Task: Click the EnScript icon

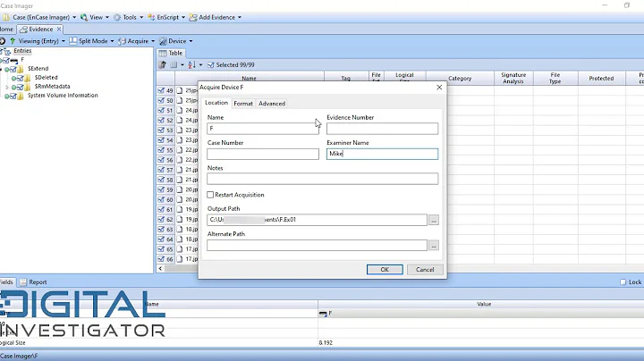Action: [x=151, y=17]
